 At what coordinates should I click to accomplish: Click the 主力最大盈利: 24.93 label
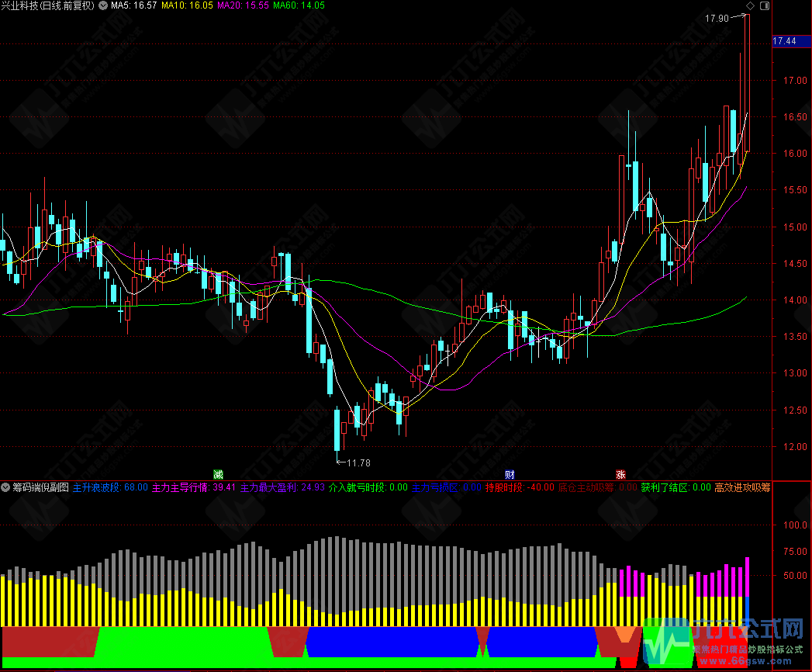coord(282,487)
